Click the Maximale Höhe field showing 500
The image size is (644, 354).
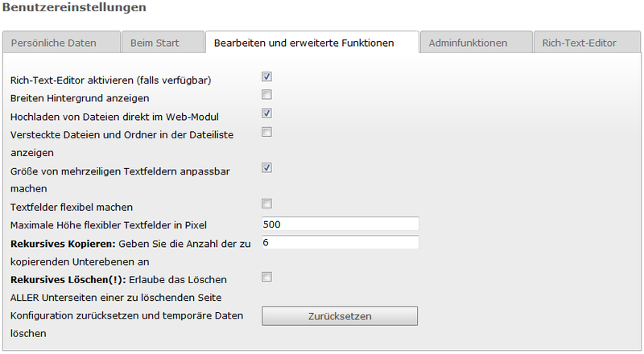point(340,224)
